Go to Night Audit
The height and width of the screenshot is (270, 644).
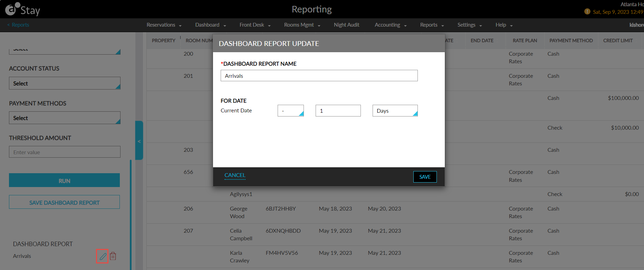click(346, 25)
